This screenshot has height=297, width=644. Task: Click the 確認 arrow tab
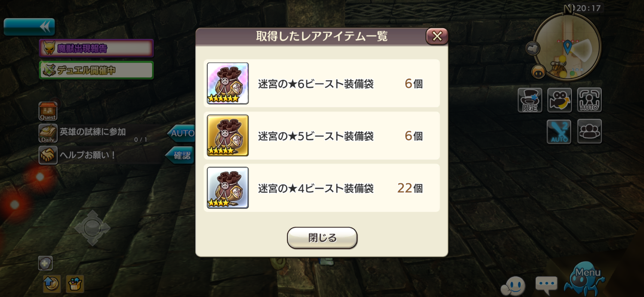[180, 155]
